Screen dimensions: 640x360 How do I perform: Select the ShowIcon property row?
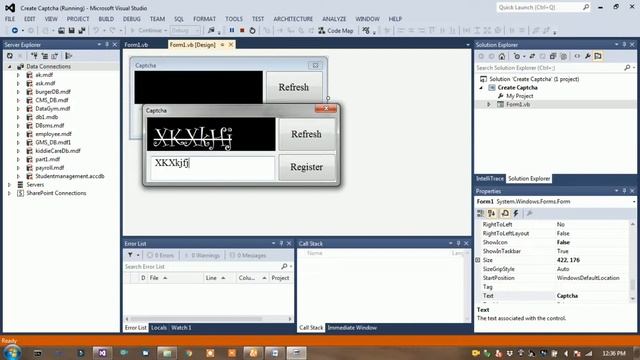click(x=553, y=242)
